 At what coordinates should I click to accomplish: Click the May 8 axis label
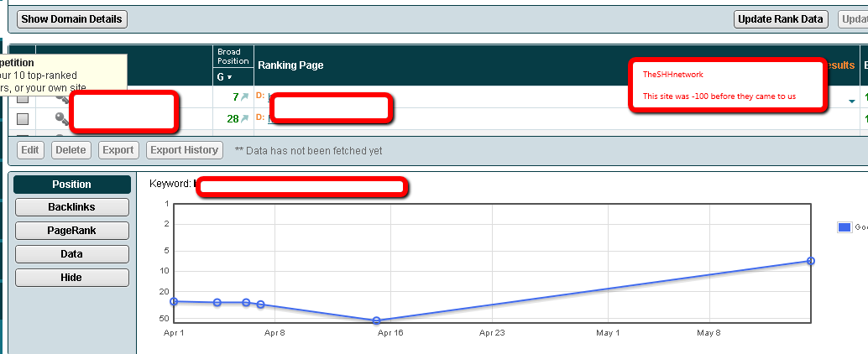[x=709, y=333]
